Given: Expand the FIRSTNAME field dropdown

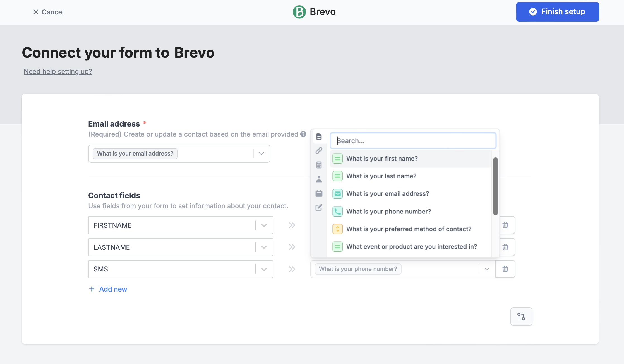Looking at the screenshot, I should 264,225.
